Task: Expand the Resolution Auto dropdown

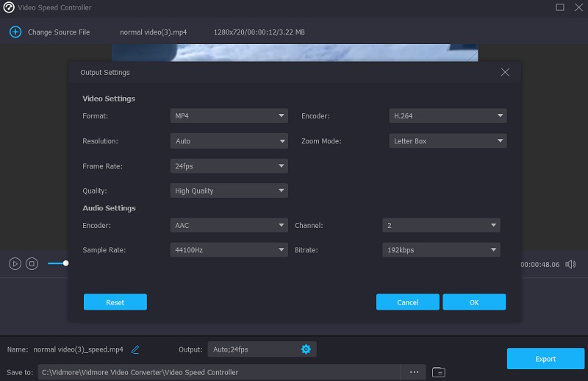Action: pos(229,141)
